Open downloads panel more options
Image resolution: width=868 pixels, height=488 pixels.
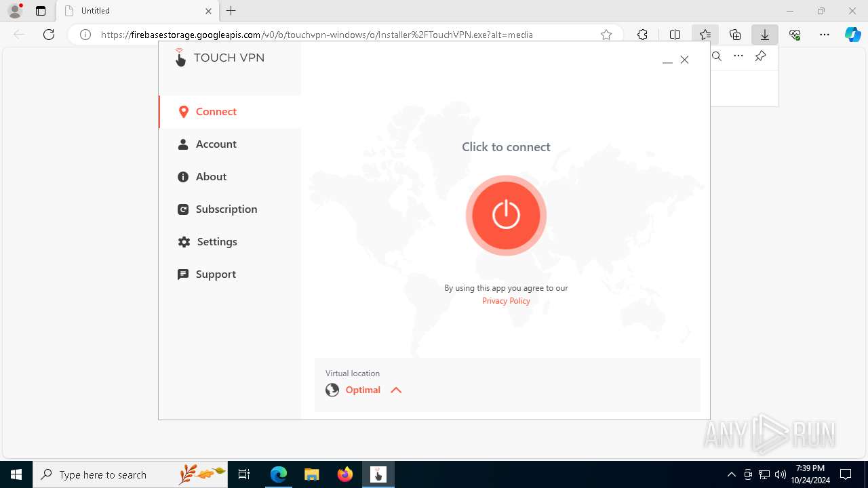click(738, 56)
